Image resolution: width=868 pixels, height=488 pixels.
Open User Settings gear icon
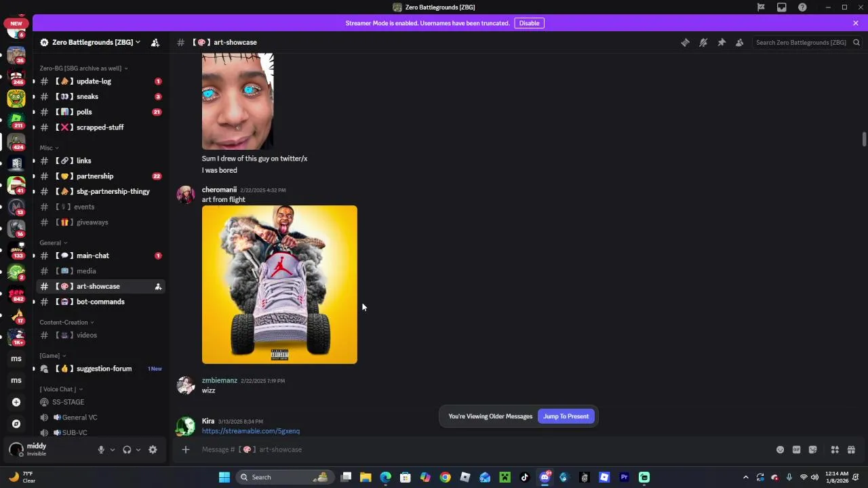click(153, 449)
